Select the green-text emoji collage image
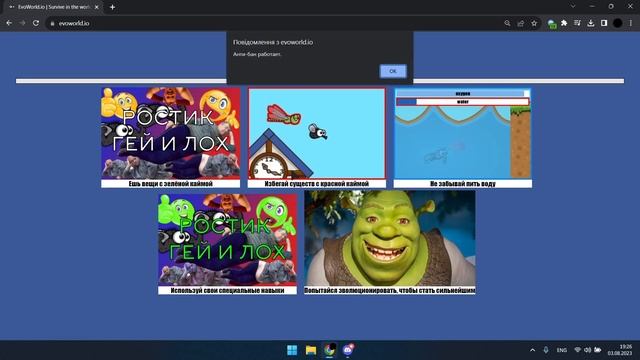This screenshot has height=360, width=640. pyautogui.click(x=227, y=239)
